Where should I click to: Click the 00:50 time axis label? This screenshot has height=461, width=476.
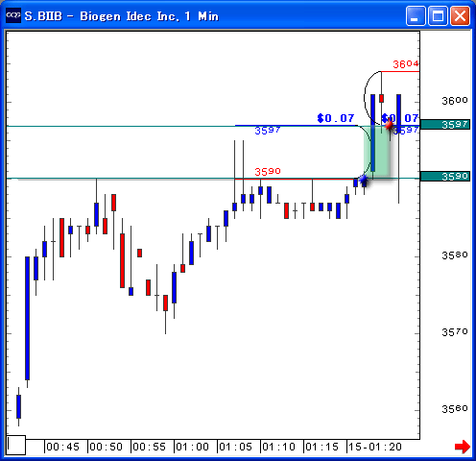[x=107, y=447]
